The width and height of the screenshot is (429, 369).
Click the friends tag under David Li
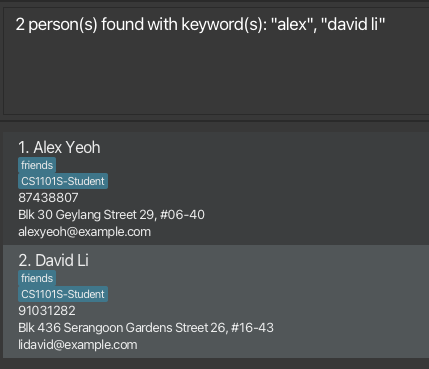pos(37,278)
